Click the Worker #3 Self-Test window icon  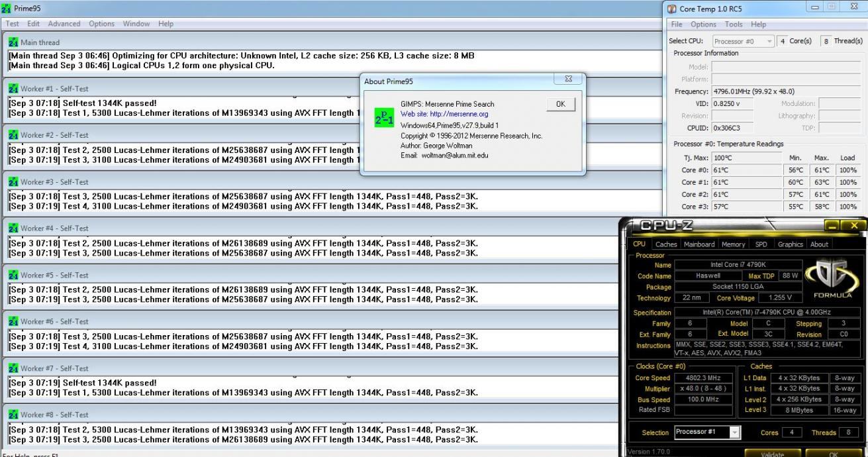point(13,181)
